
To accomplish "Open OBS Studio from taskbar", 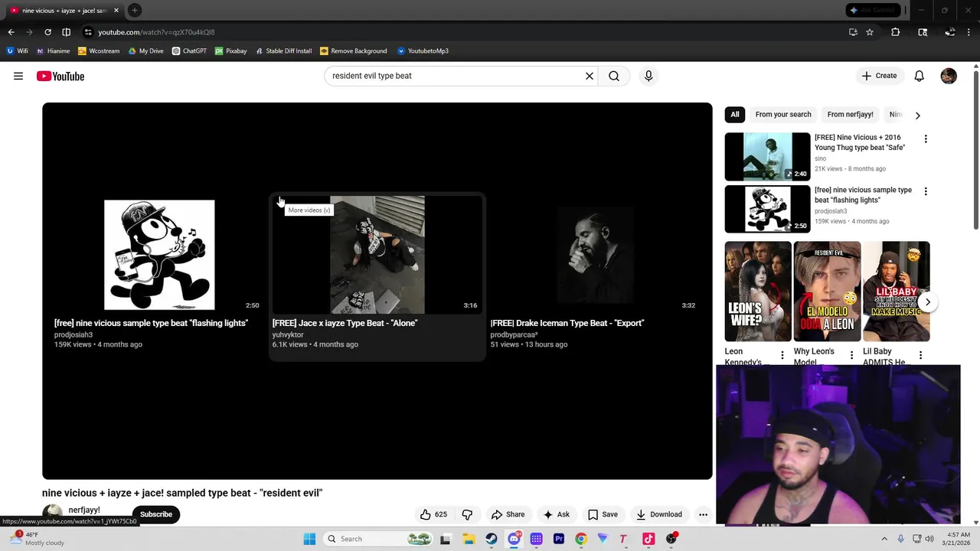I will pos(671,539).
